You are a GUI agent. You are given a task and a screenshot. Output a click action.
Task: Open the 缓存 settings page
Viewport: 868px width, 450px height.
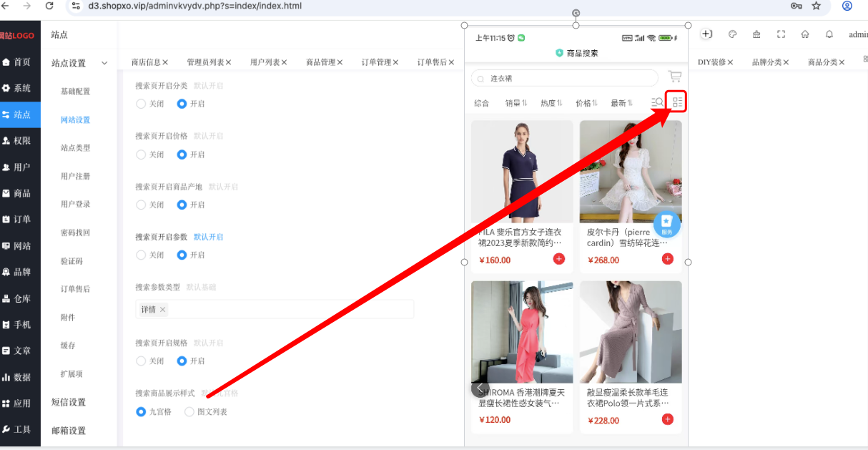(x=68, y=346)
